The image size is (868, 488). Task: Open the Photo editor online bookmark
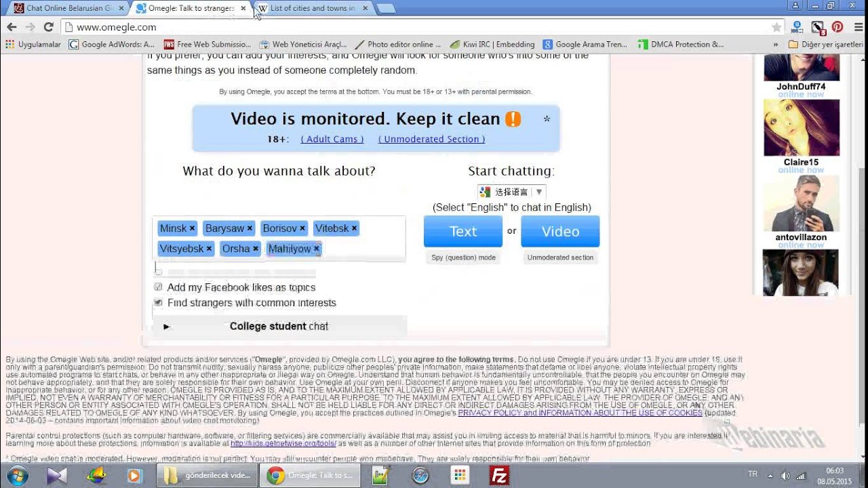coord(398,45)
